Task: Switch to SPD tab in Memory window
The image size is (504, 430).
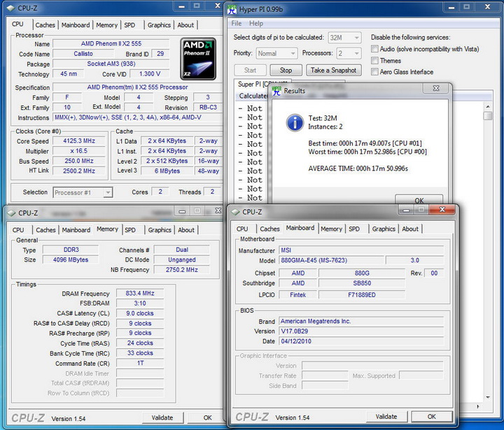Action: (130, 230)
